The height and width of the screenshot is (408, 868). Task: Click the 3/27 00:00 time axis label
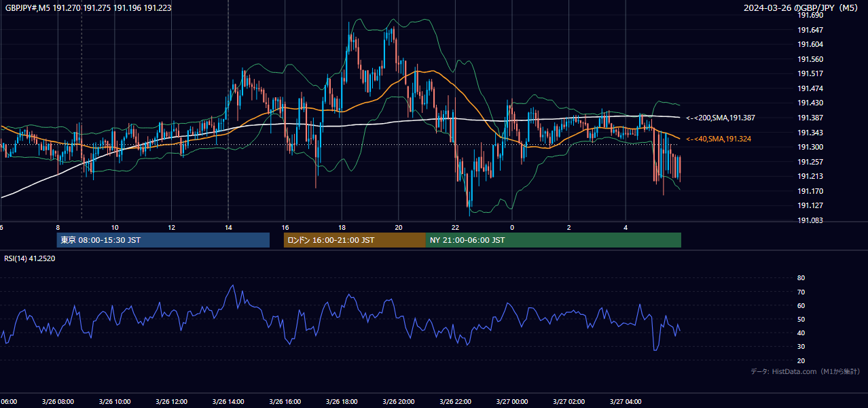click(x=511, y=402)
